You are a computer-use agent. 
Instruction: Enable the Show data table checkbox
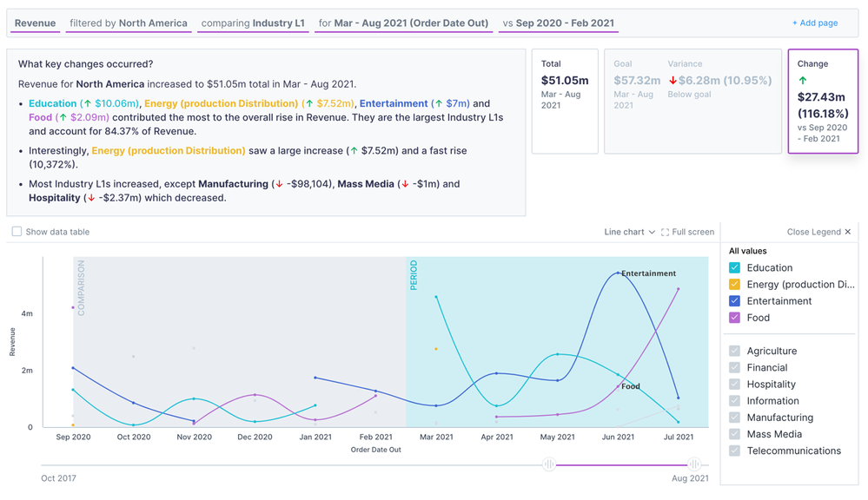click(17, 232)
